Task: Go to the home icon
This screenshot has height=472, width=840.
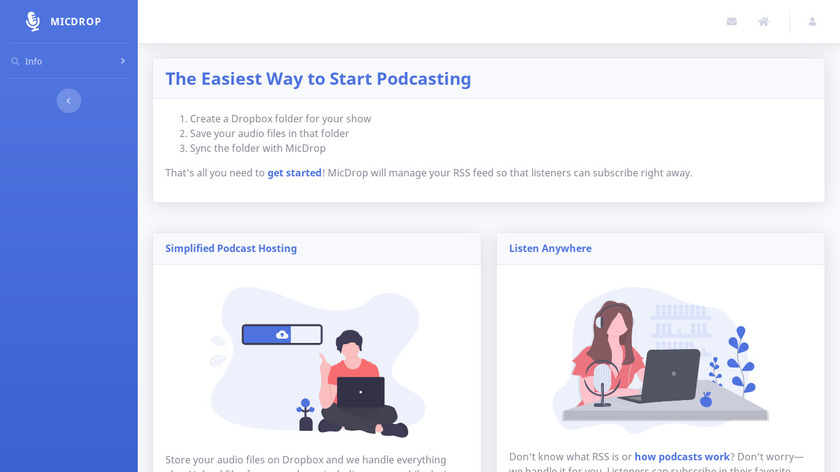Action: point(763,21)
